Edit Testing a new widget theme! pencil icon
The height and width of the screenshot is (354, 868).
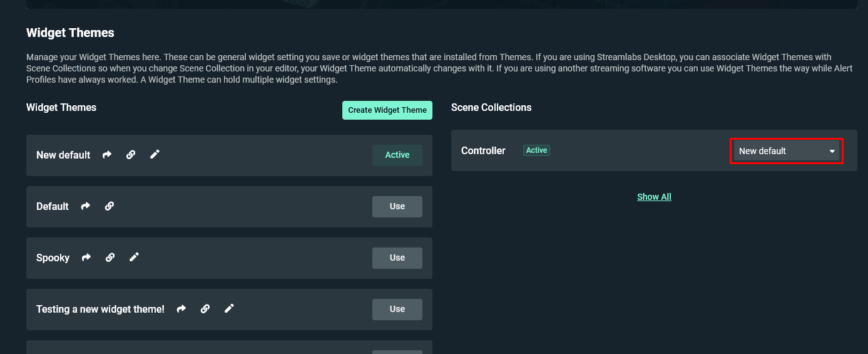[230, 308]
